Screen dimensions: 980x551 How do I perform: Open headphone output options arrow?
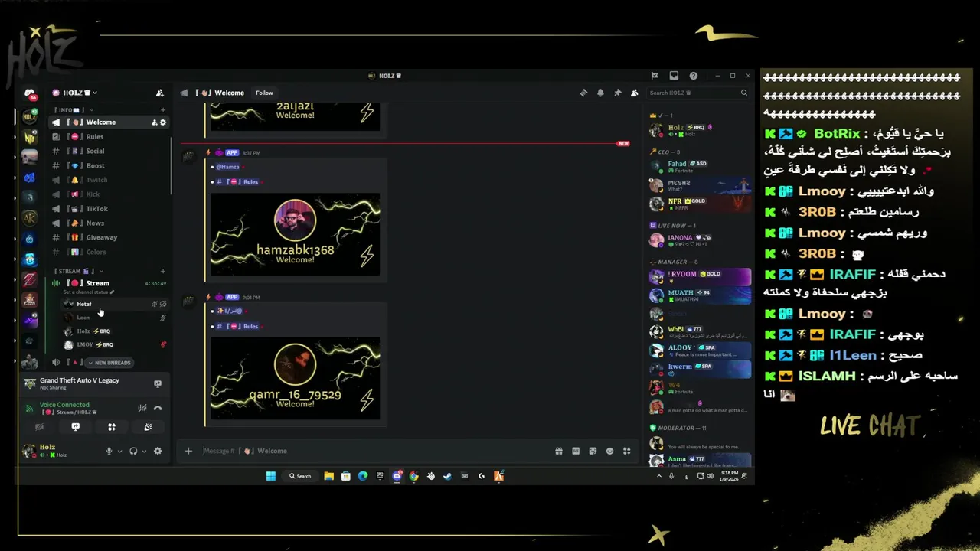[x=144, y=452]
